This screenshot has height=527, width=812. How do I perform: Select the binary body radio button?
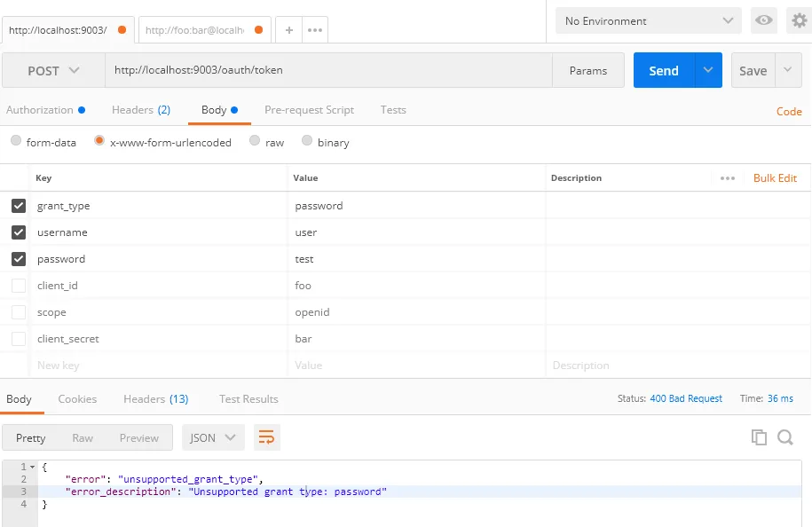307,140
